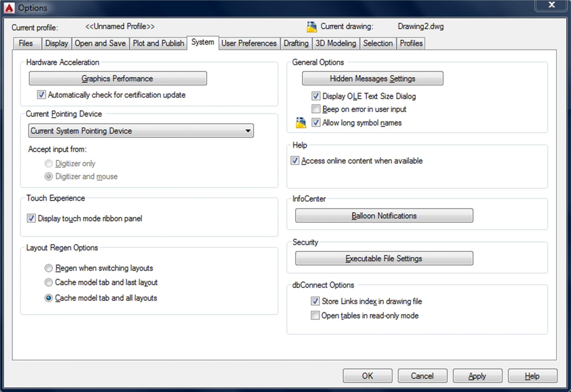Switch to the Display tab
The width and height of the screenshot is (571, 392).
point(56,43)
